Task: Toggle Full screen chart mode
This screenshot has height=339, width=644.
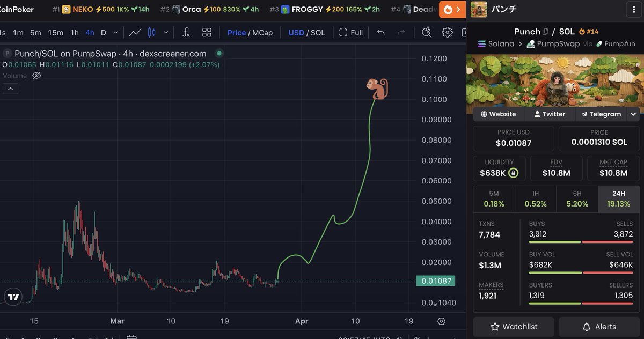Action: [x=351, y=33]
